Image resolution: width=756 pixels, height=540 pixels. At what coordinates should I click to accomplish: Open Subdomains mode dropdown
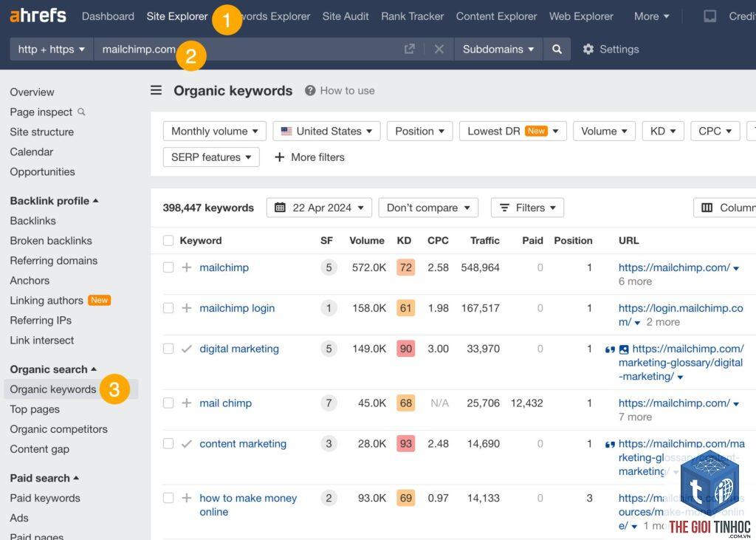498,49
